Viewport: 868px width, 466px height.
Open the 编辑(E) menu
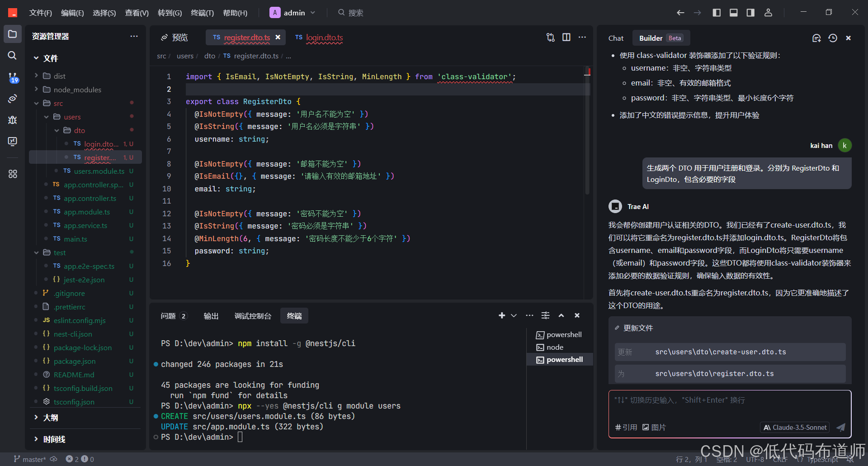click(x=72, y=13)
